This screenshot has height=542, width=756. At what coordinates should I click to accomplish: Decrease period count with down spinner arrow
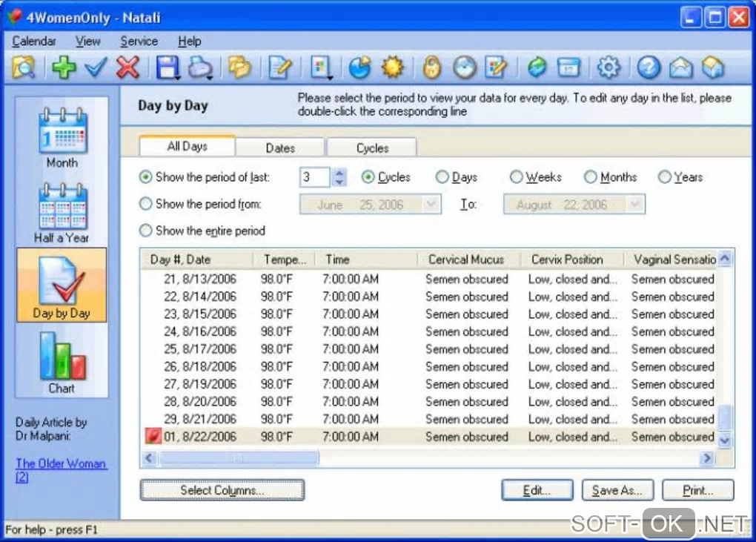pos(339,182)
